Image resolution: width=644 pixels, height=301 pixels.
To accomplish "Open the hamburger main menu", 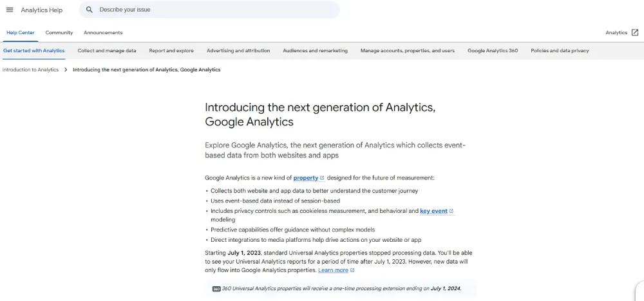I will 10,10.
